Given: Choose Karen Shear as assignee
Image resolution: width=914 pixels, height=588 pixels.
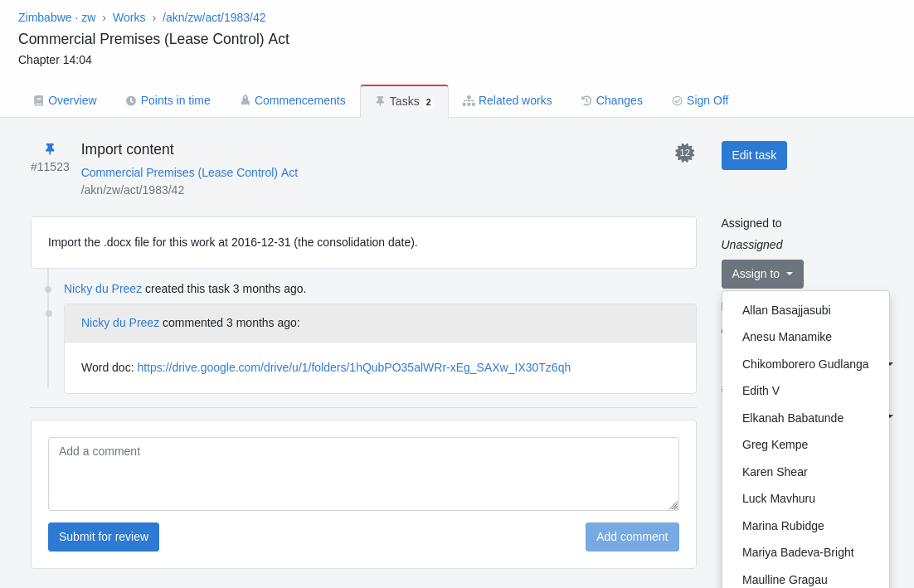Looking at the screenshot, I should [x=775, y=472].
